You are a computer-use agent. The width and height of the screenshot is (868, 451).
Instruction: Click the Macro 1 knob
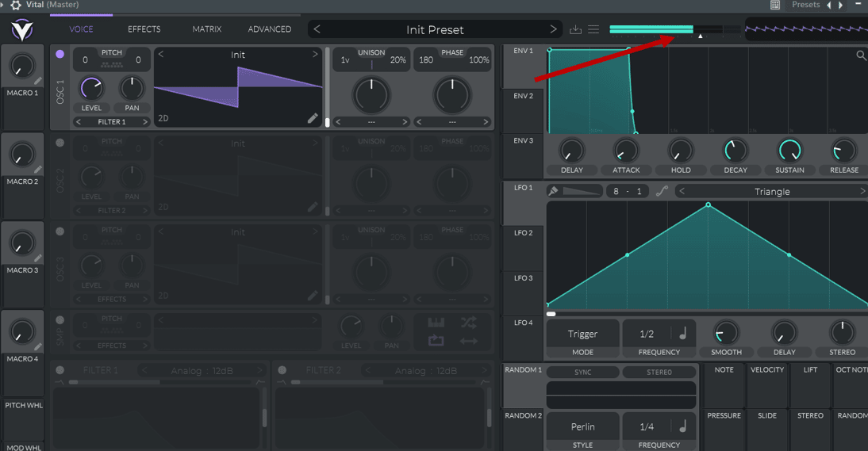point(22,67)
